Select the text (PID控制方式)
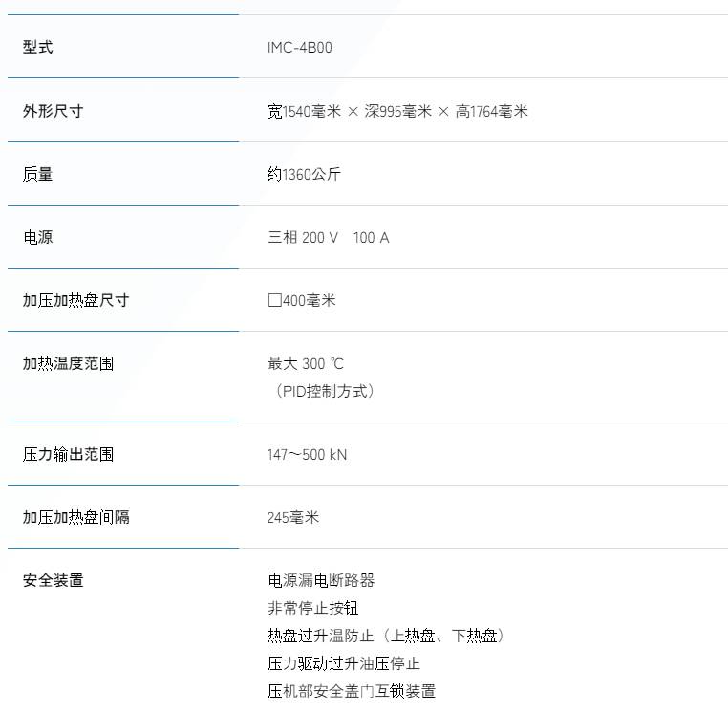The height and width of the screenshot is (714, 728). coord(325,391)
